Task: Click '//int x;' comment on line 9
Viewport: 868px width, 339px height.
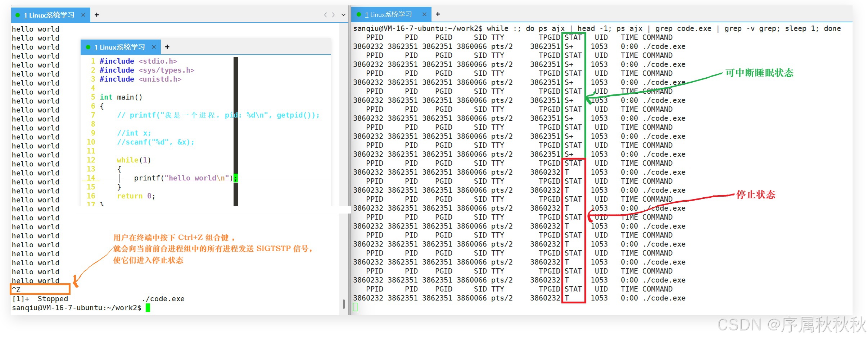Action: pos(134,133)
